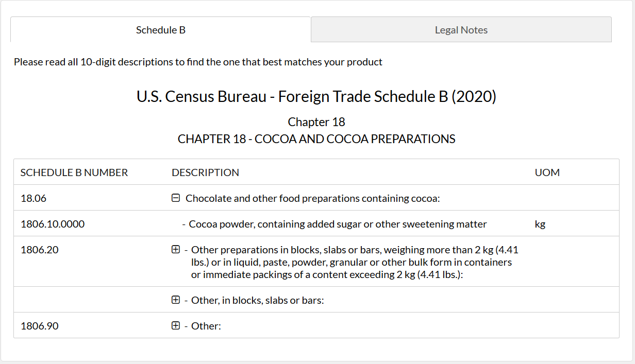This screenshot has width=635, height=364.
Task: Click the Other, in blocks, slabs or bars text
Action: [x=257, y=300]
